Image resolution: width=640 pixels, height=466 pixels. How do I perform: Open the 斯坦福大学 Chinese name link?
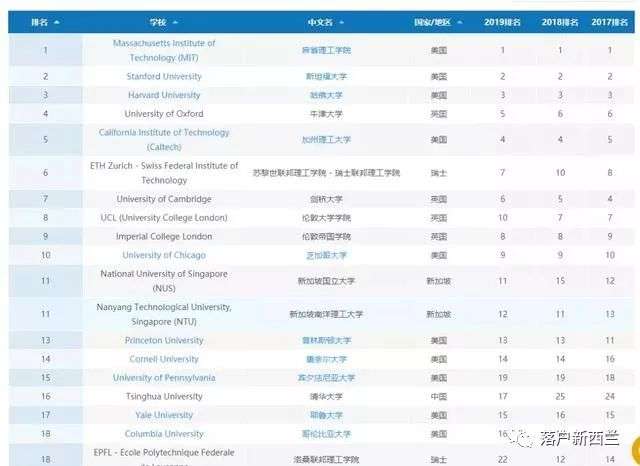click(326, 76)
